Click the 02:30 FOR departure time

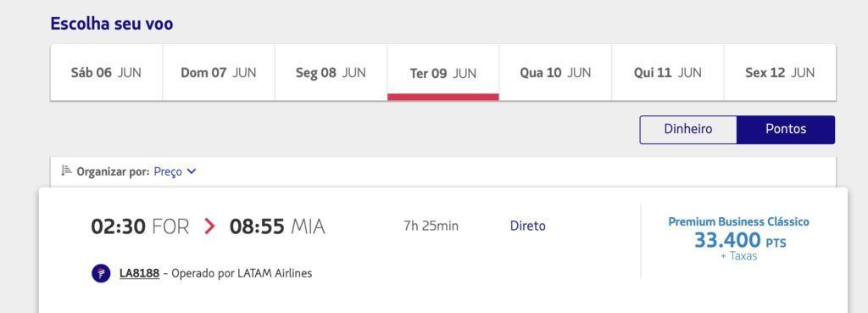tap(140, 226)
